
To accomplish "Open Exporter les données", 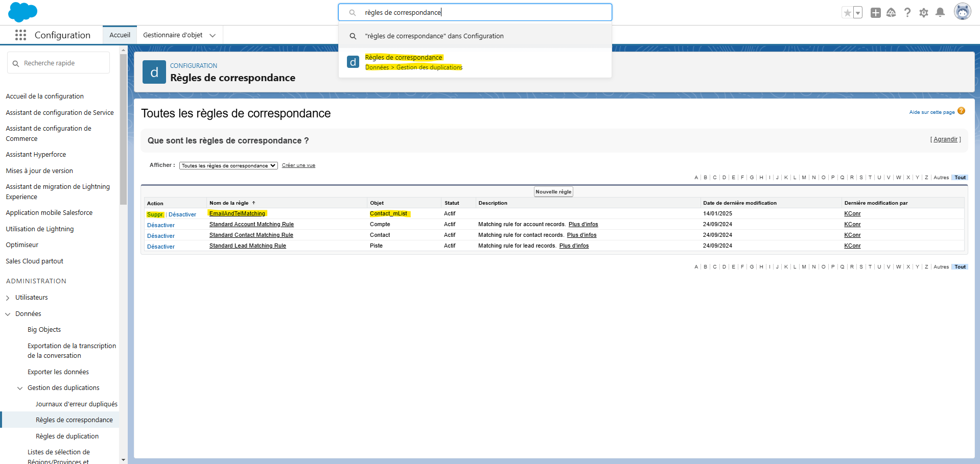I will (58, 372).
